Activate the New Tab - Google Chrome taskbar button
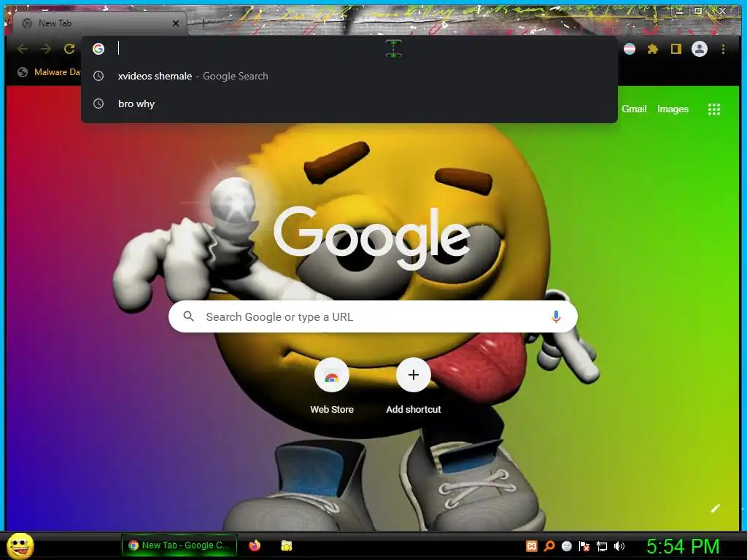The width and height of the screenshot is (747, 560). (x=179, y=545)
